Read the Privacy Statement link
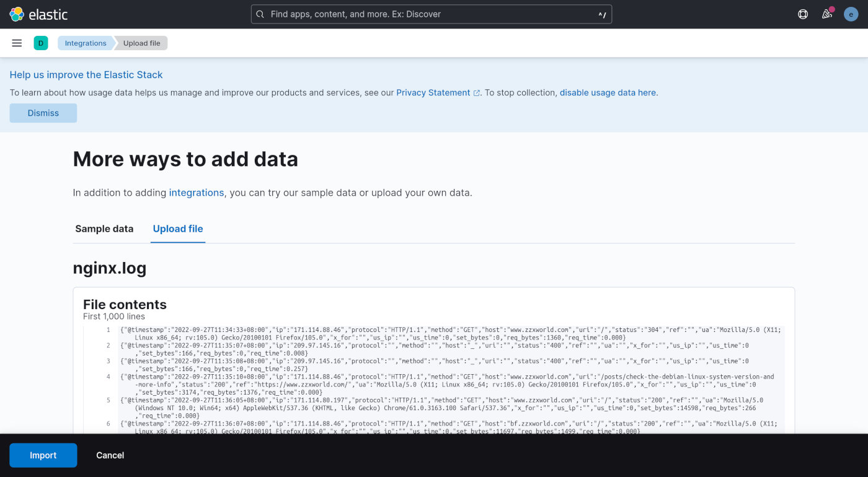The image size is (868, 477). 433,92
